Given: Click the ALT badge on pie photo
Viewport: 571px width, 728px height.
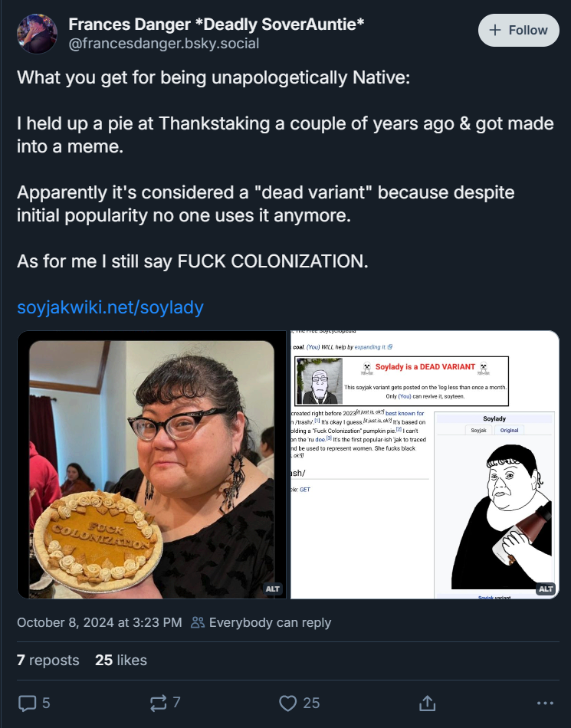Looking at the screenshot, I should (272, 589).
